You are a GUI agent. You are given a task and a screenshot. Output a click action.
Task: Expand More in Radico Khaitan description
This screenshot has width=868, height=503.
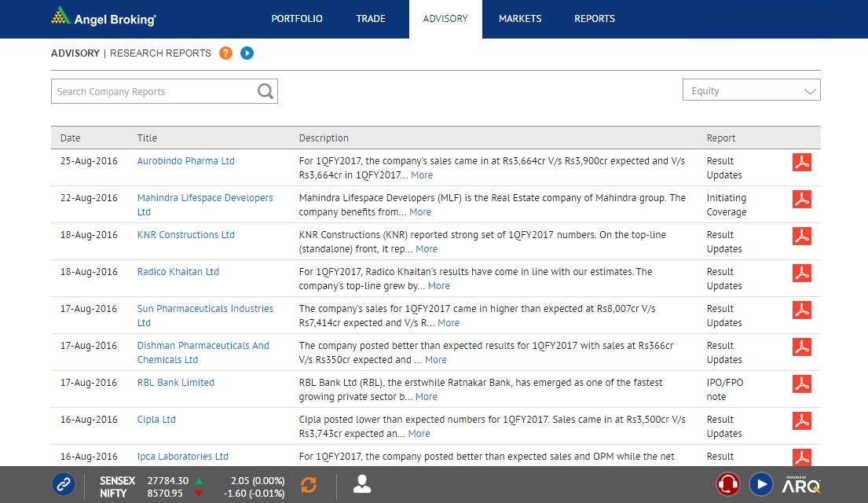coord(438,286)
